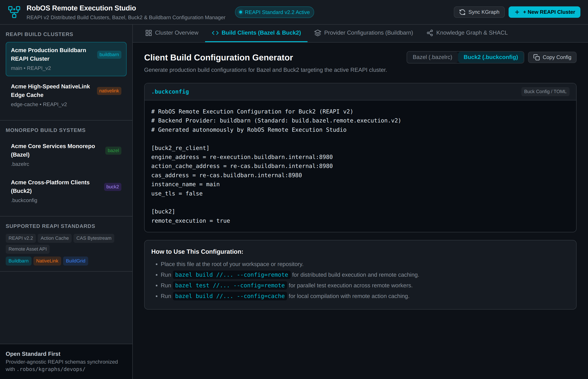
Task: Click the nativelink provider tag
Action: pos(109,91)
